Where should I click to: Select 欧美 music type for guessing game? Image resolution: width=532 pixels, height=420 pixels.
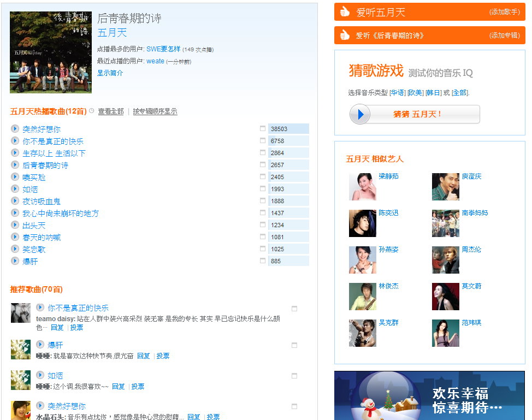[x=416, y=93]
